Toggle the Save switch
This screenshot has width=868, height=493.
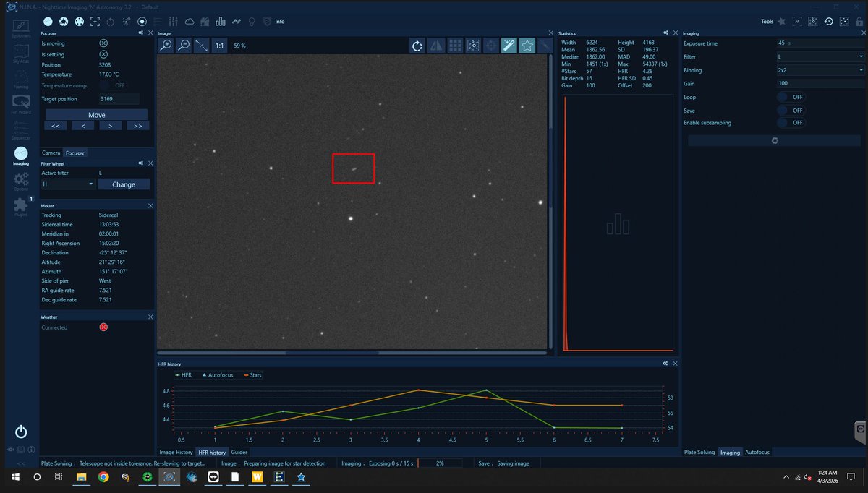tap(791, 110)
